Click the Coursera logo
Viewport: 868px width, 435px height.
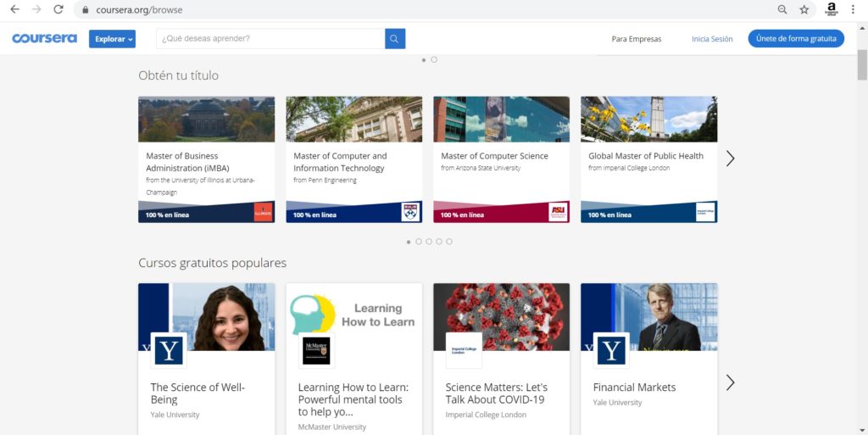(44, 38)
